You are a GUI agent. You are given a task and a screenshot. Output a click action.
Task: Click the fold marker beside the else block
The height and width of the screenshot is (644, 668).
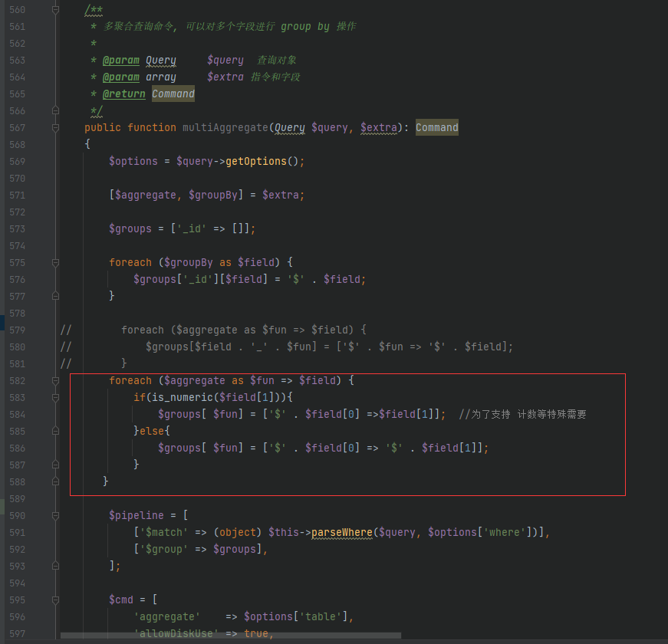pos(54,431)
